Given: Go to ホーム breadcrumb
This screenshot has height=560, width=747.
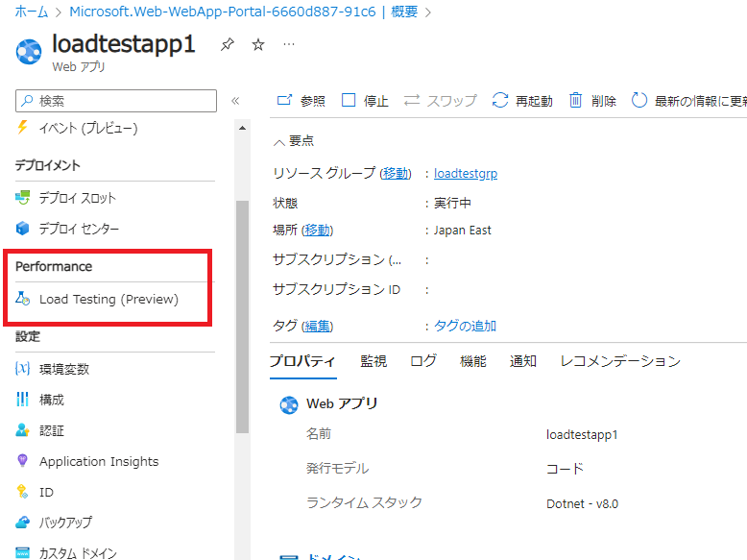Looking at the screenshot, I should pos(32,12).
